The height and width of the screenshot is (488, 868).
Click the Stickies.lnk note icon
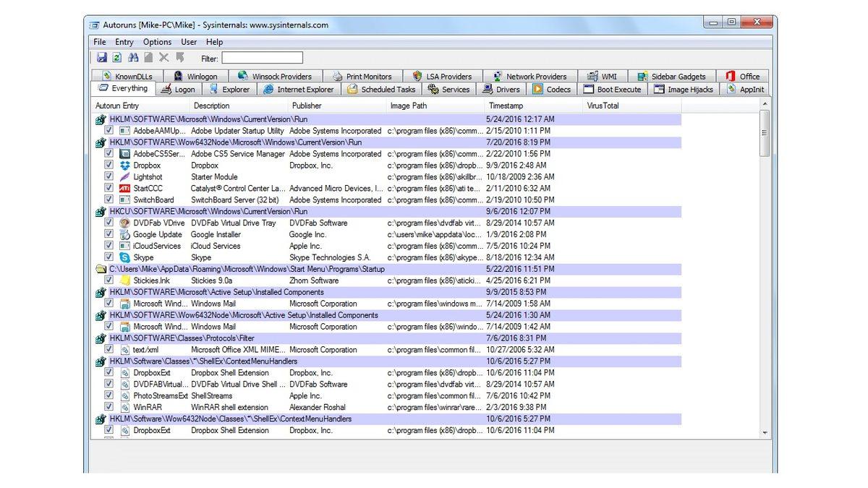[124, 281]
